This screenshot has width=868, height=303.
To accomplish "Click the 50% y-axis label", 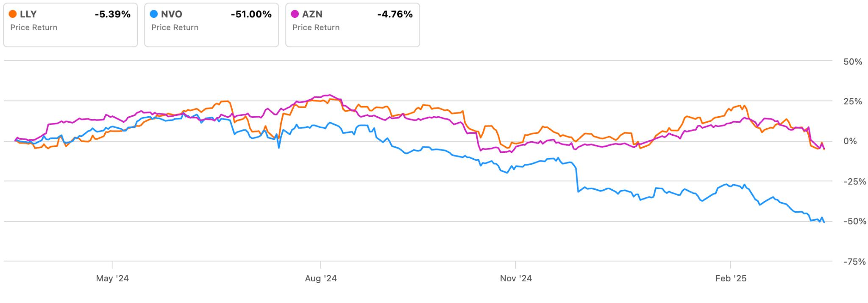I will click(x=853, y=62).
